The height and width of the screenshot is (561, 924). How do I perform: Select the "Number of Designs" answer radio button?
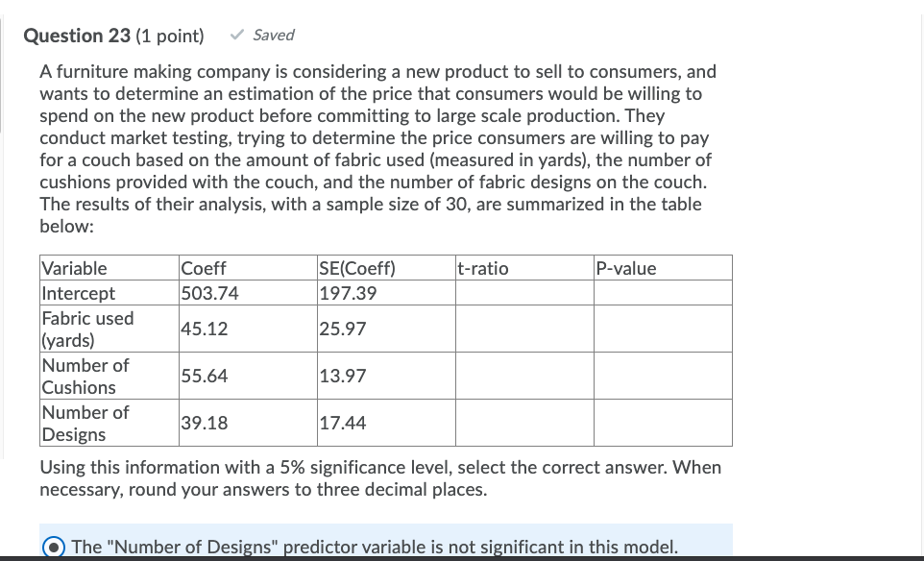[54, 547]
